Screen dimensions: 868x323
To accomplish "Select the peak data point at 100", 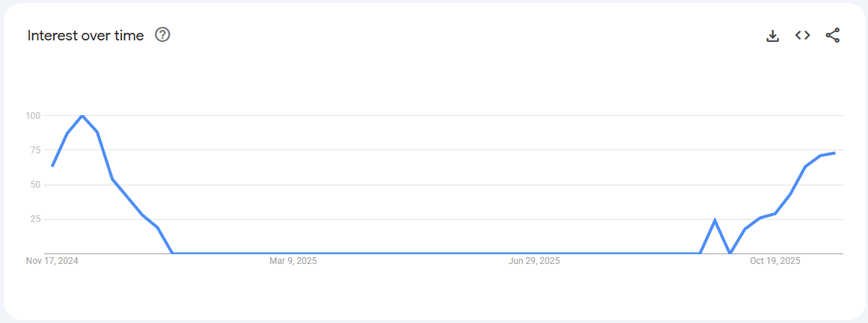I will tap(82, 116).
